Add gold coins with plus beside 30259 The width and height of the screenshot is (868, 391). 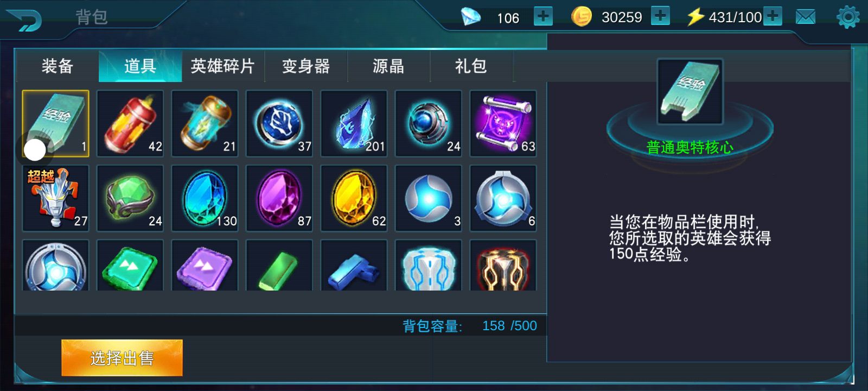660,16
